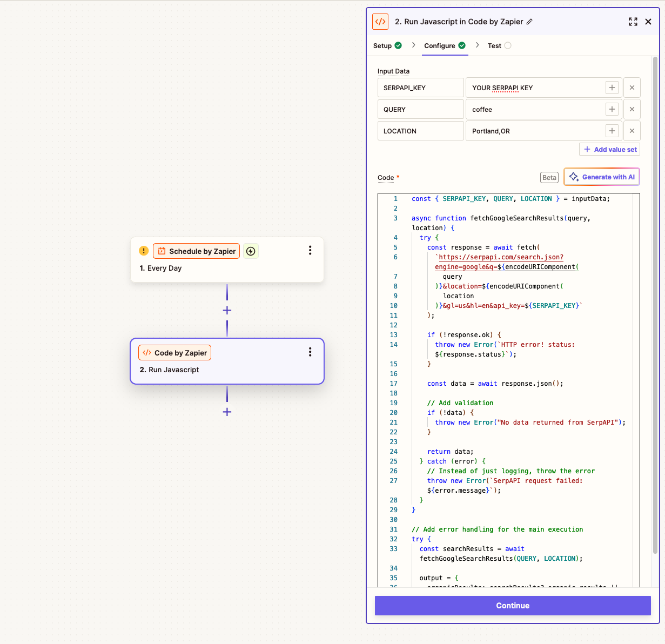This screenshot has height=644, width=665.
Task: Close the Run Javascript panel
Action: click(x=648, y=22)
